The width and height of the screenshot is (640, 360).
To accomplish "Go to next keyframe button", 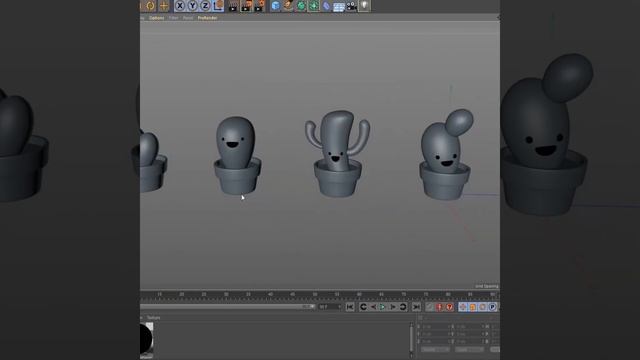I will (402, 307).
